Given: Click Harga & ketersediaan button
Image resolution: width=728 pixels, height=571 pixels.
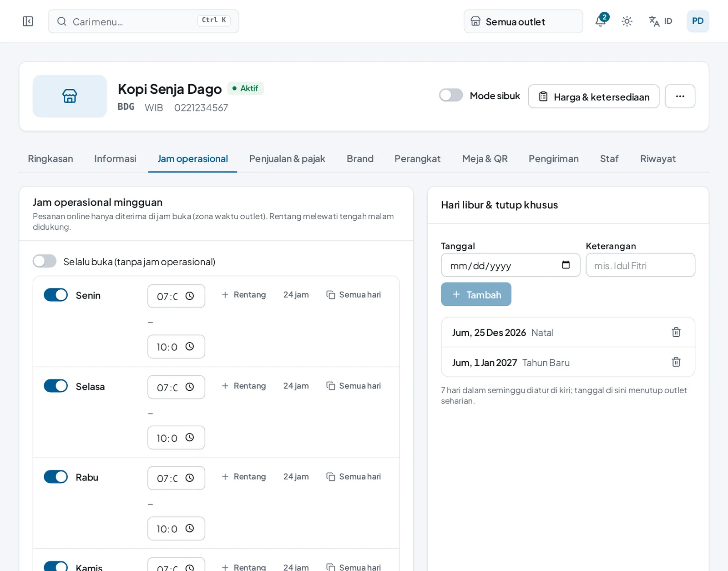Looking at the screenshot, I should 594,96.
